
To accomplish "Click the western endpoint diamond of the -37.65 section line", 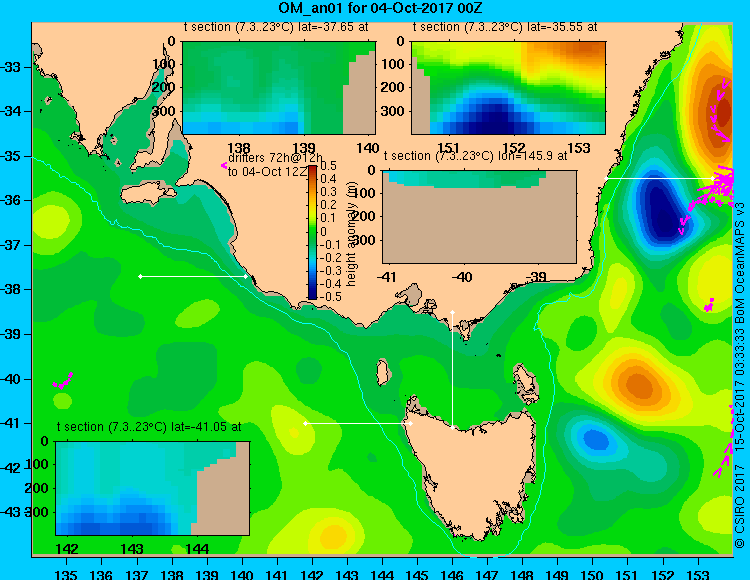I will point(140,276).
